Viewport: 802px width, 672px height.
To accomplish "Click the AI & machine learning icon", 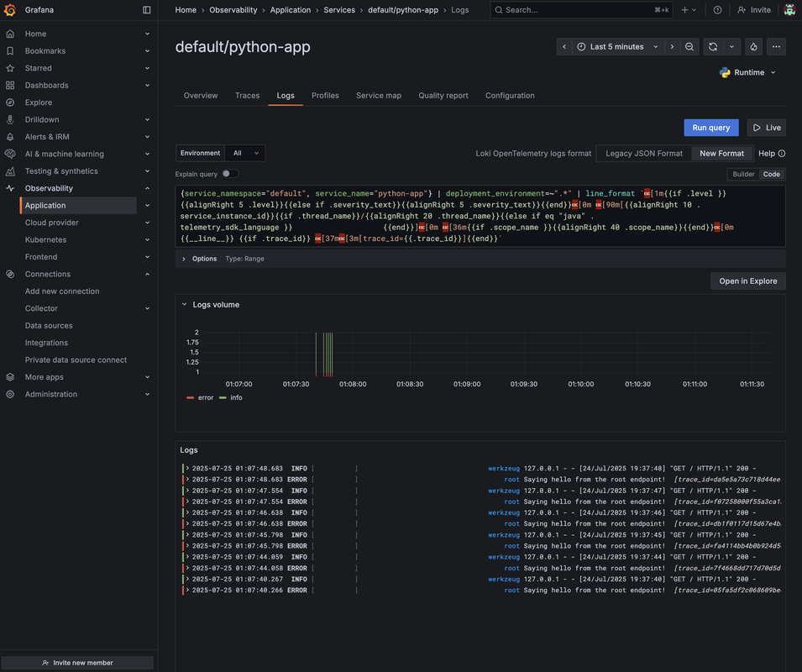I will 10,154.
